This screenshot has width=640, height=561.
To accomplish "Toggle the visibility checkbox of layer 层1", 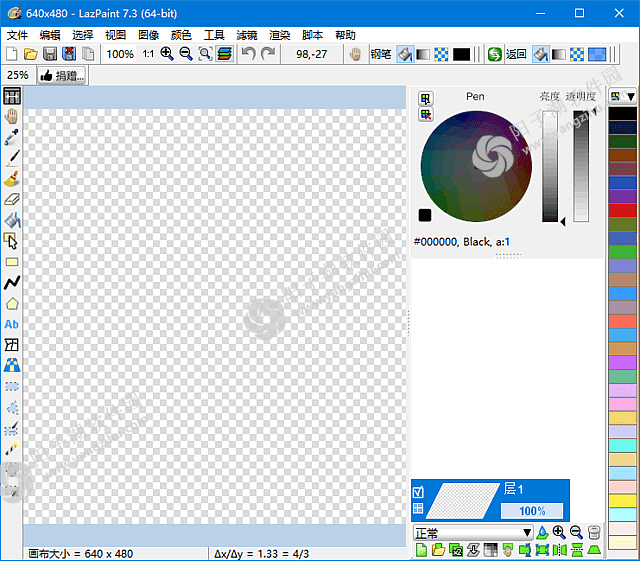I will pyautogui.click(x=418, y=492).
